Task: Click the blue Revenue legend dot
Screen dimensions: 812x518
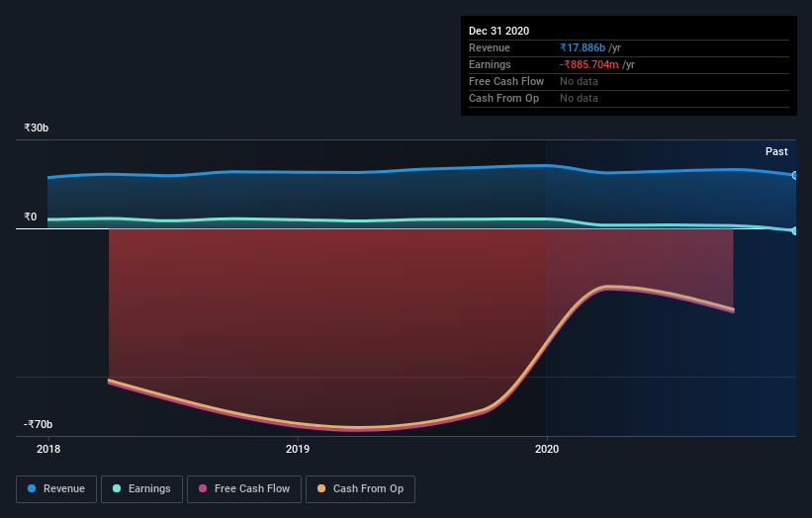Action: [x=32, y=488]
